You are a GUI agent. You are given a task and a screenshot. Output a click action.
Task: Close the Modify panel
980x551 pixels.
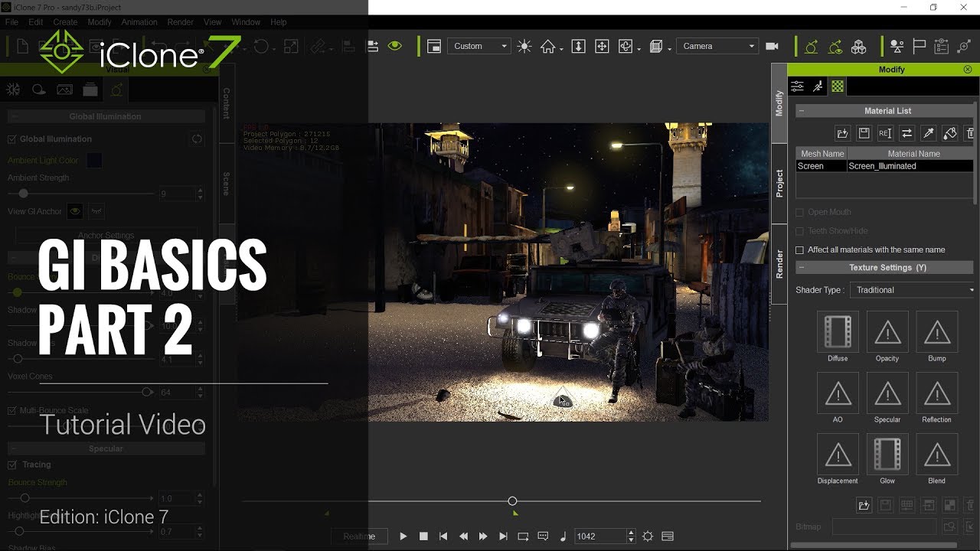pos(968,69)
